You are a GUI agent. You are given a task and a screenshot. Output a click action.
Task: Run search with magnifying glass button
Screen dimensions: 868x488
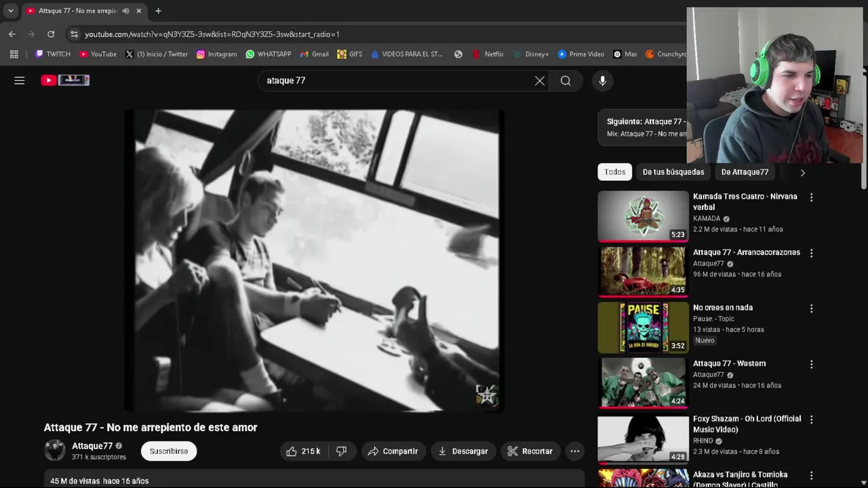(566, 81)
